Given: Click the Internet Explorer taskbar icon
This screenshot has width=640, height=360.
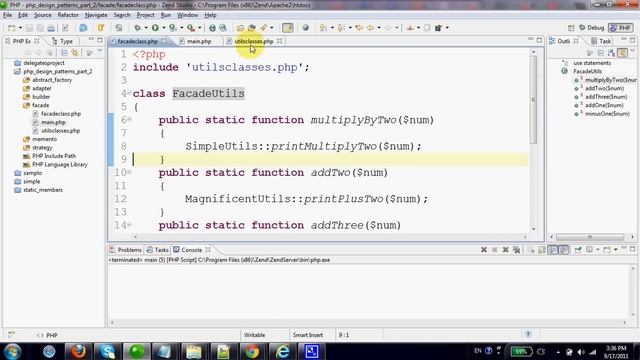Looking at the screenshot, I should coord(282,351).
